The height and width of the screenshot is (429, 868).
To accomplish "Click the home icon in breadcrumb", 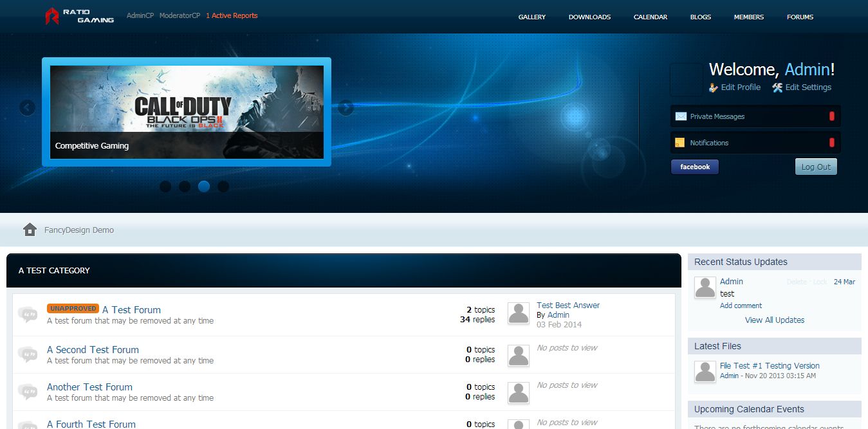I will pos(30,230).
